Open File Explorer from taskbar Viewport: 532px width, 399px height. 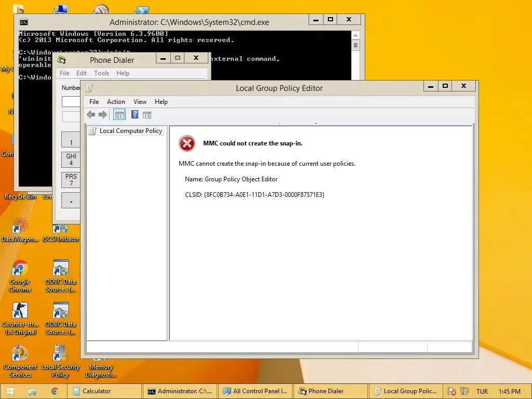coord(32,392)
